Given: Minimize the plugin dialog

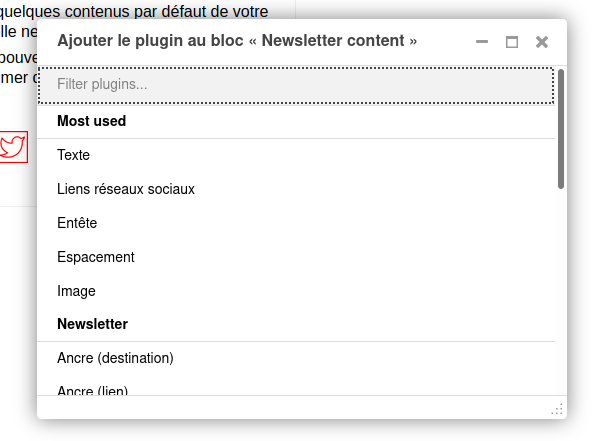Looking at the screenshot, I should [x=482, y=42].
